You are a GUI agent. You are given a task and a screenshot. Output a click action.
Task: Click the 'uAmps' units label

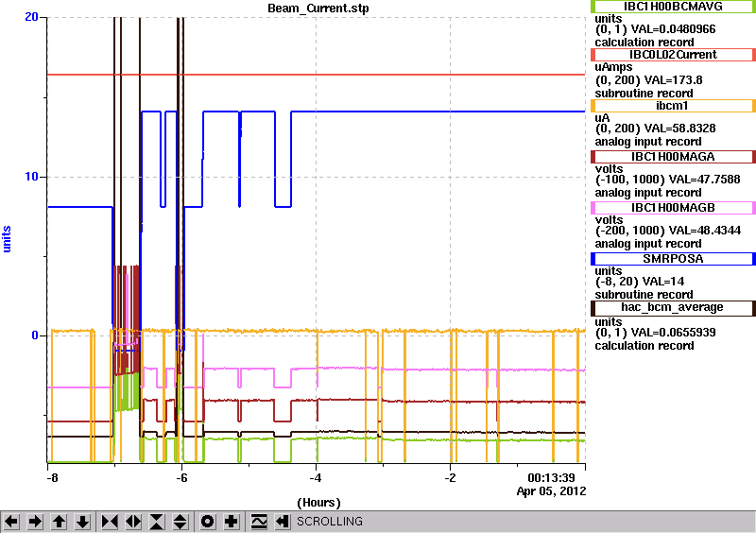tap(613, 67)
